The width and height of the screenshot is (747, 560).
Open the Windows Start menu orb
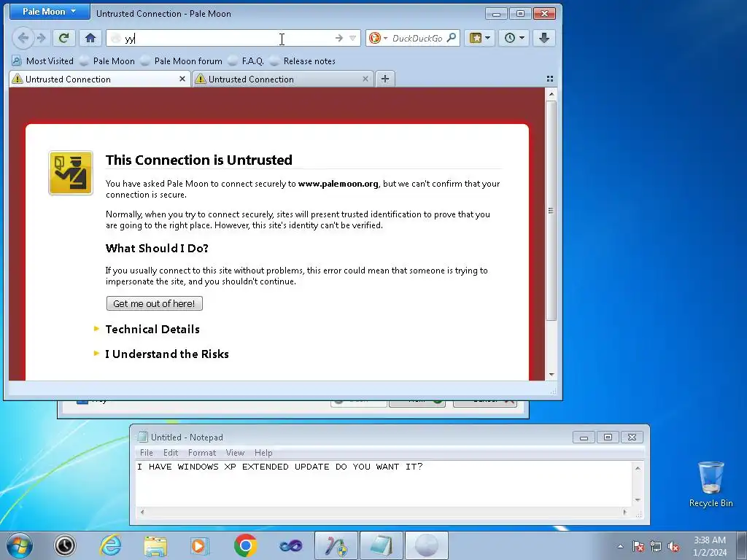pos(20,545)
